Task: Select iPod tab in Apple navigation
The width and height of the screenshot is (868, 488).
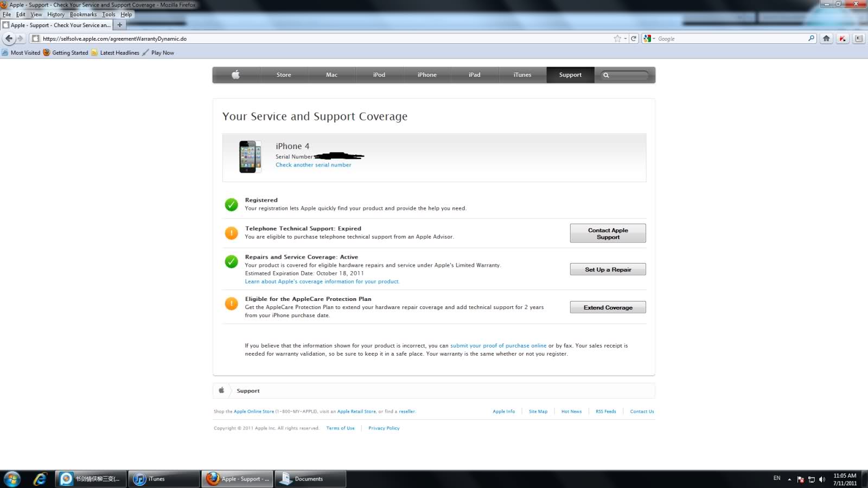Action: (379, 75)
